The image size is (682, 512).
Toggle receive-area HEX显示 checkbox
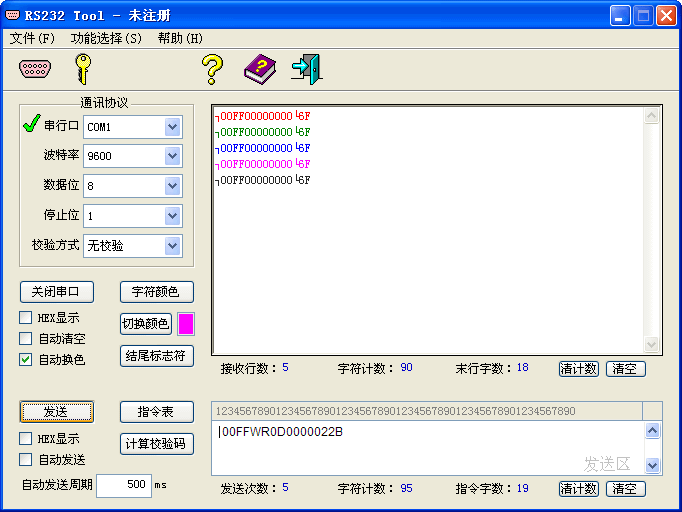[25, 318]
